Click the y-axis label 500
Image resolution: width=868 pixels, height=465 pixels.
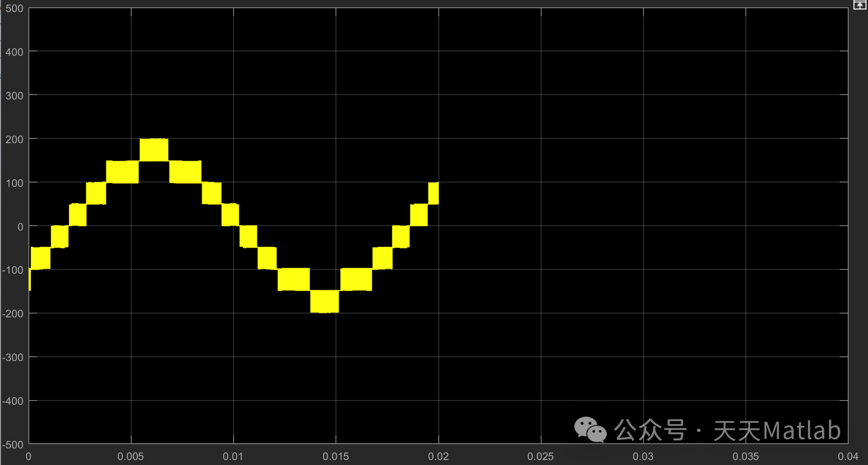(15, 9)
